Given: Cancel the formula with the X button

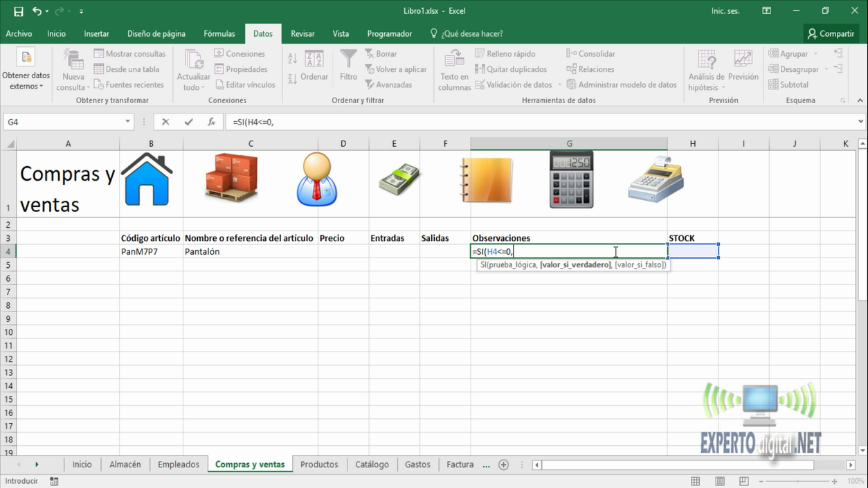Looking at the screenshot, I should tap(165, 122).
